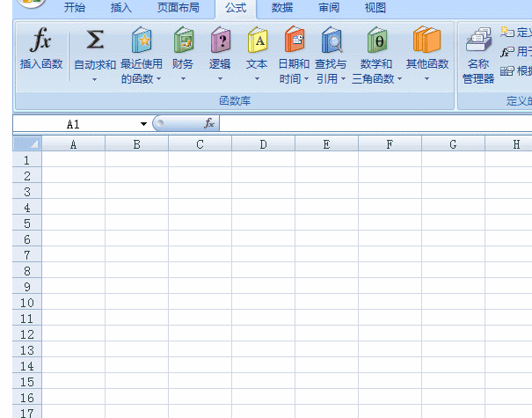
Task: Click into the formula bar input
Action: point(375,123)
